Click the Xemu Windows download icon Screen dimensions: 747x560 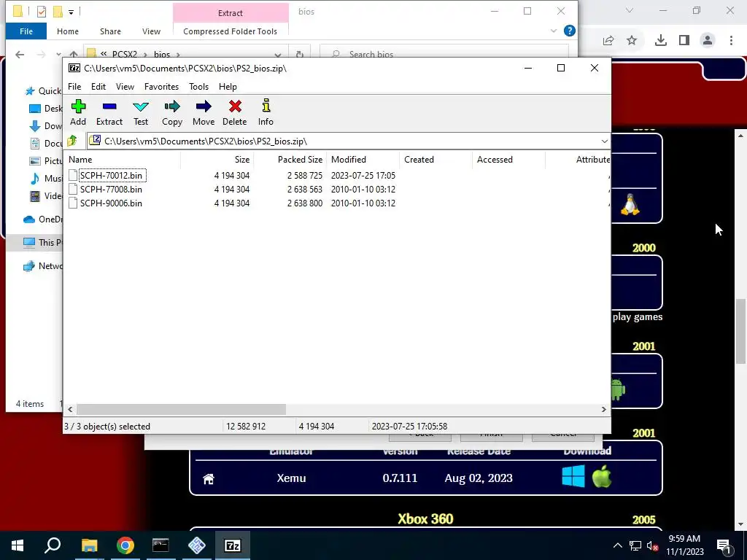pyautogui.click(x=573, y=476)
